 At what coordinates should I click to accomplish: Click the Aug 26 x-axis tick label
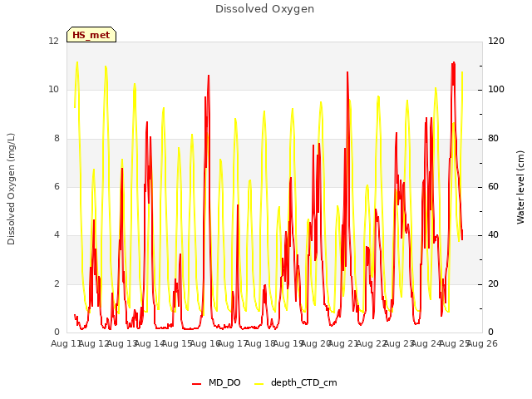coord(482,343)
